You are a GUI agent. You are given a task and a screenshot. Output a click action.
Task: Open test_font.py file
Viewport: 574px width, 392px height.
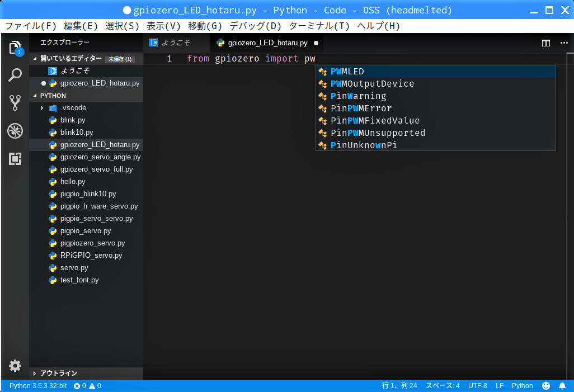pos(86,280)
